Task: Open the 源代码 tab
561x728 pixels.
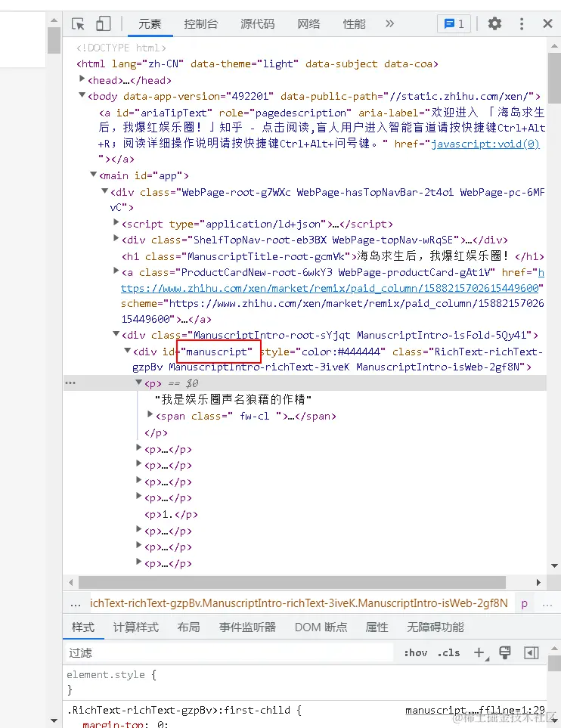Action: coord(257,23)
